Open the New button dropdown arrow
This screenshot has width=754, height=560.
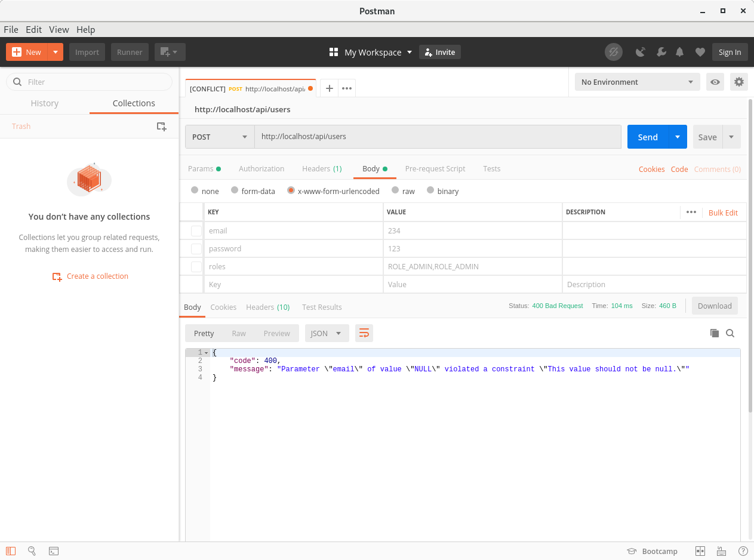point(55,52)
